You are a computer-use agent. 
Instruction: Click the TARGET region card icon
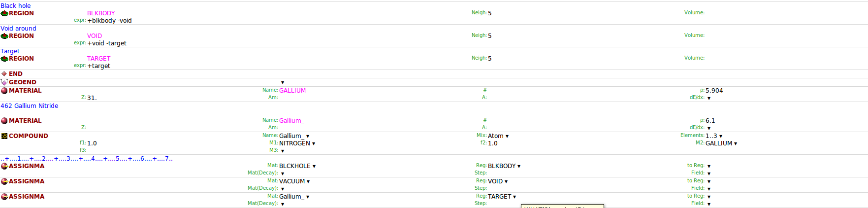pos(4,59)
